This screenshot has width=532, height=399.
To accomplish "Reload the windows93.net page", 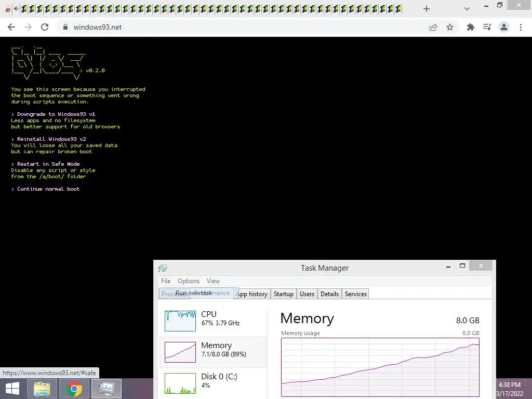I will pos(45,27).
